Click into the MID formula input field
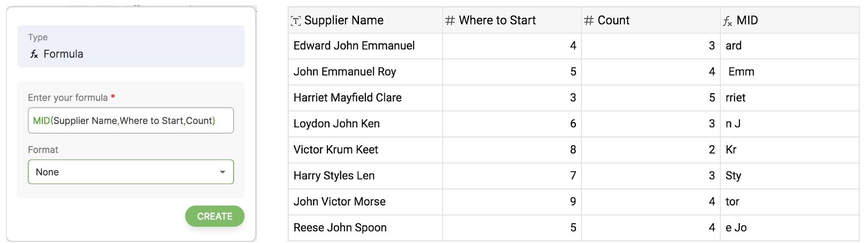This screenshot has width=868, height=243. pyautogui.click(x=130, y=120)
